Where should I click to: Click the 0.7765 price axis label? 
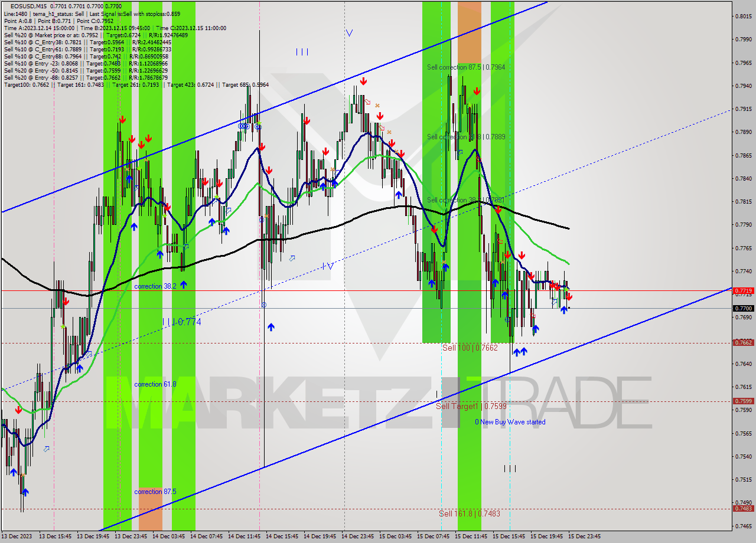pyautogui.click(x=744, y=248)
